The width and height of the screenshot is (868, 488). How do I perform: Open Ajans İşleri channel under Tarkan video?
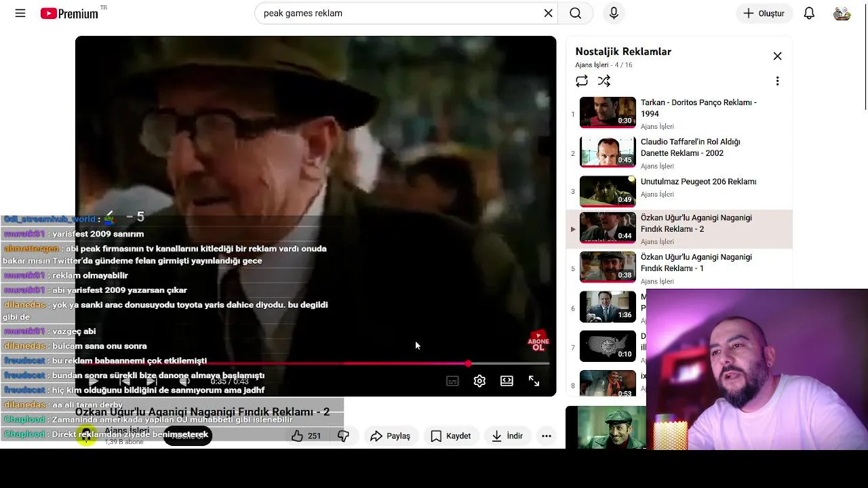(x=657, y=127)
